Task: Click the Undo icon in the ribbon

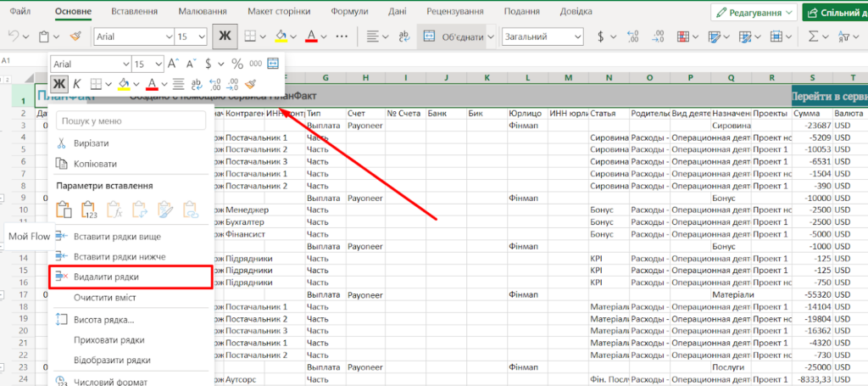Action: 14,36
